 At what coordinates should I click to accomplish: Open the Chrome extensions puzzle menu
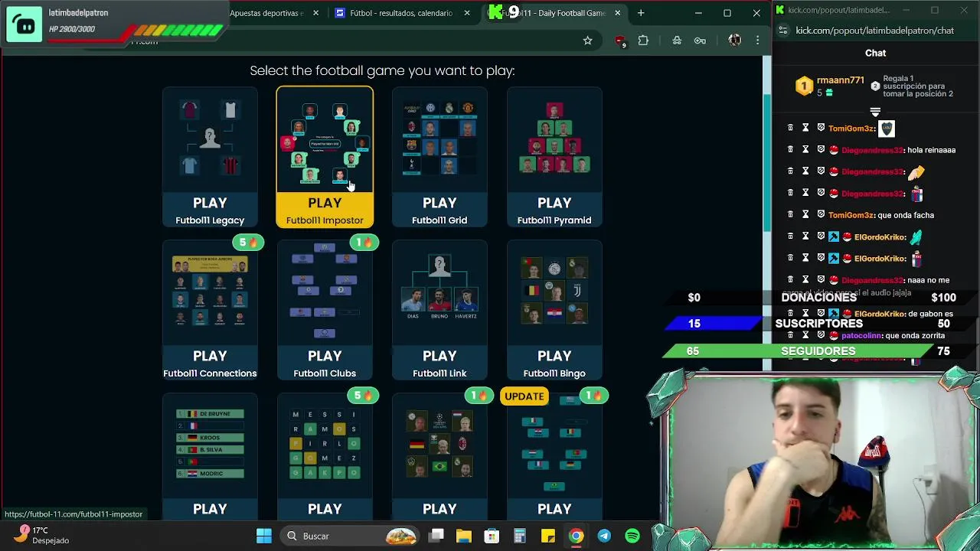[643, 41]
